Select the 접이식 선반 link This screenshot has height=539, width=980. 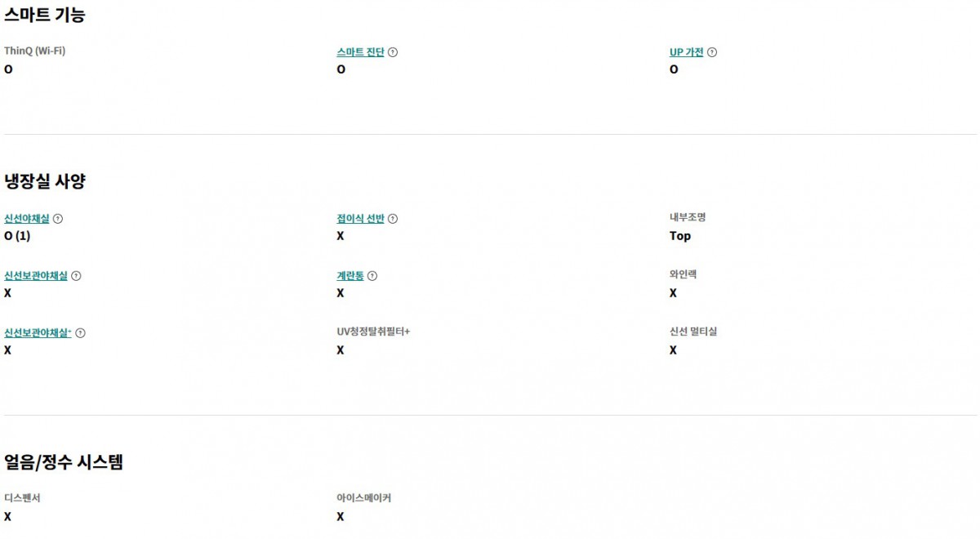click(x=360, y=219)
